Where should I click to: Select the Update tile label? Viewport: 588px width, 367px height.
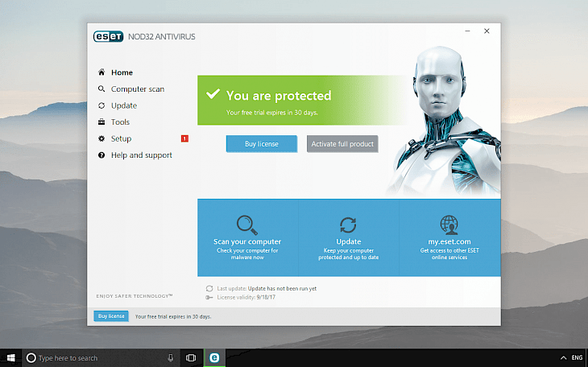pos(349,241)
